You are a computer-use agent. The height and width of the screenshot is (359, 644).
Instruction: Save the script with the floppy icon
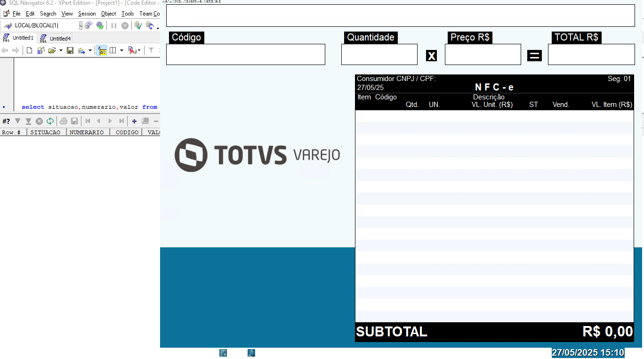tap(70, 50)
